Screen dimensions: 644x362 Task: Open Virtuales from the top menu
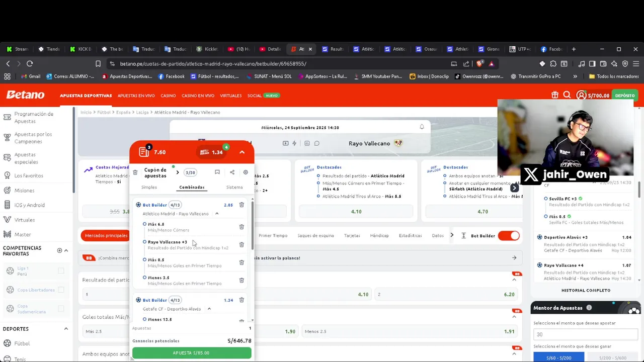(x=230, y=96)
